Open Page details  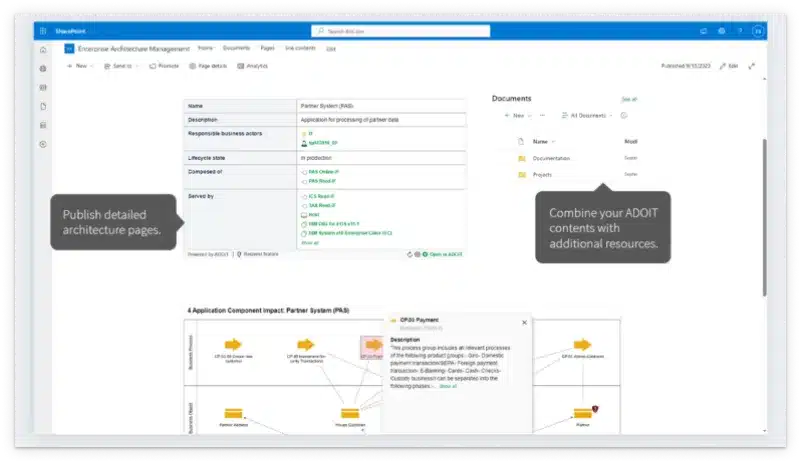tap(208, 66)
